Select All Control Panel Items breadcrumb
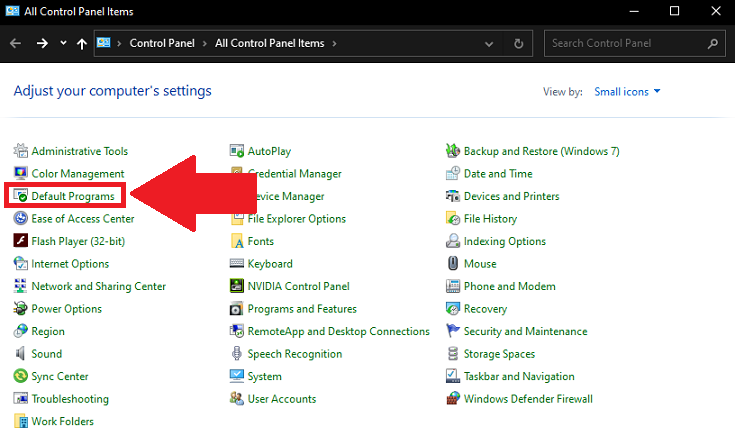The image size is (735, 436). point(271,44)
